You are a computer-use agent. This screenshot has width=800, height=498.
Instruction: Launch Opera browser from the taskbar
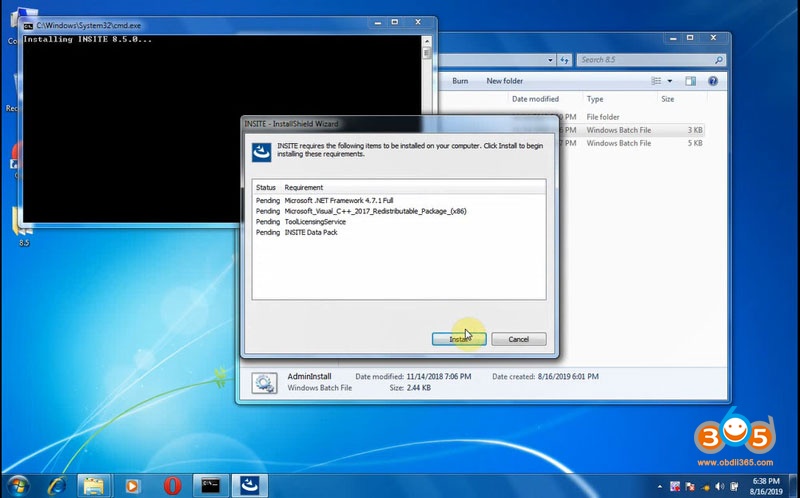click(x=172, y=485)
